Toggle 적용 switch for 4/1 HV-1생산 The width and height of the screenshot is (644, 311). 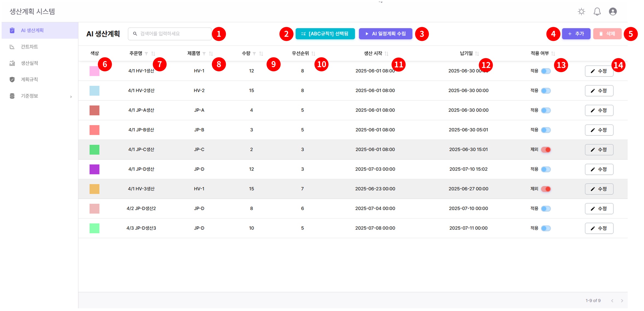546,71
